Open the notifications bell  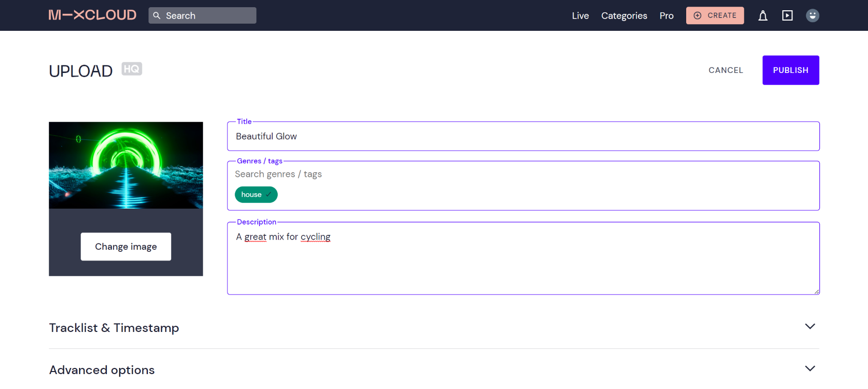coord(763,15)
